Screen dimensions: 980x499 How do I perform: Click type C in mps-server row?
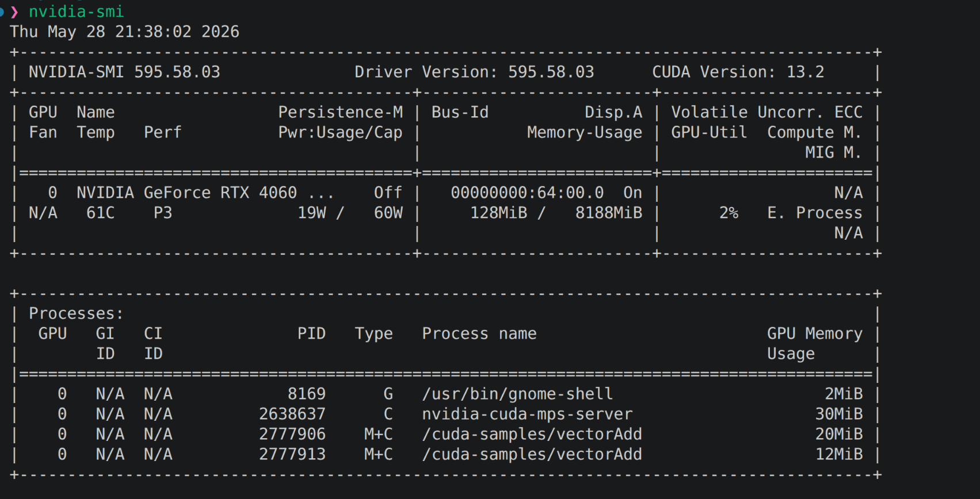[x=388, y=414]
